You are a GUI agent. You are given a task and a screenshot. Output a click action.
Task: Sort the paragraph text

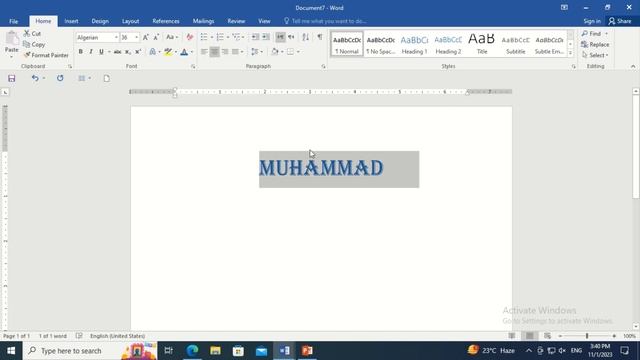click(305, 37)
